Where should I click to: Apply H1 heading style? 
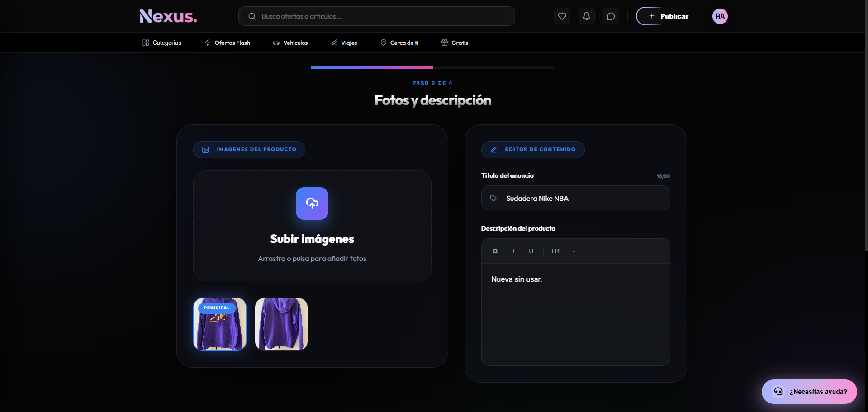(x=556, y=251)
